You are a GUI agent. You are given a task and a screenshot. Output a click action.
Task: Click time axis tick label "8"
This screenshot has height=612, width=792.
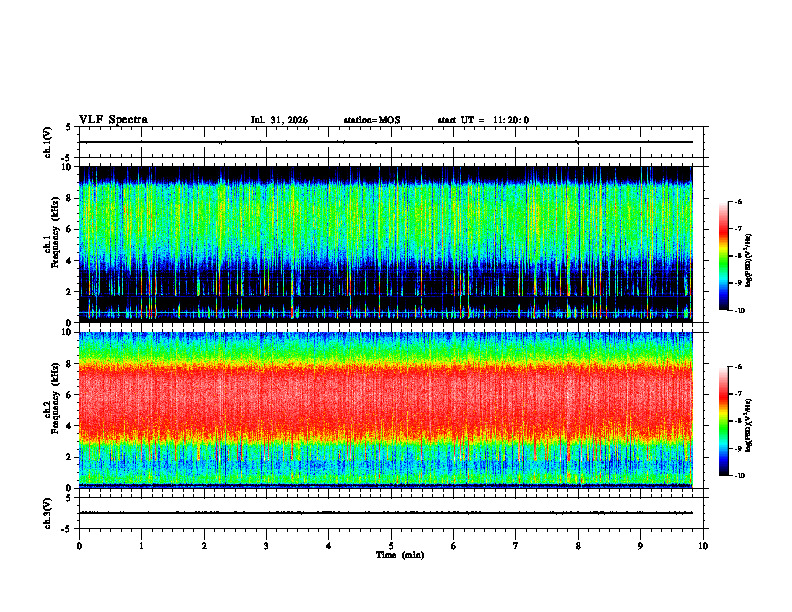pos(578,546)
